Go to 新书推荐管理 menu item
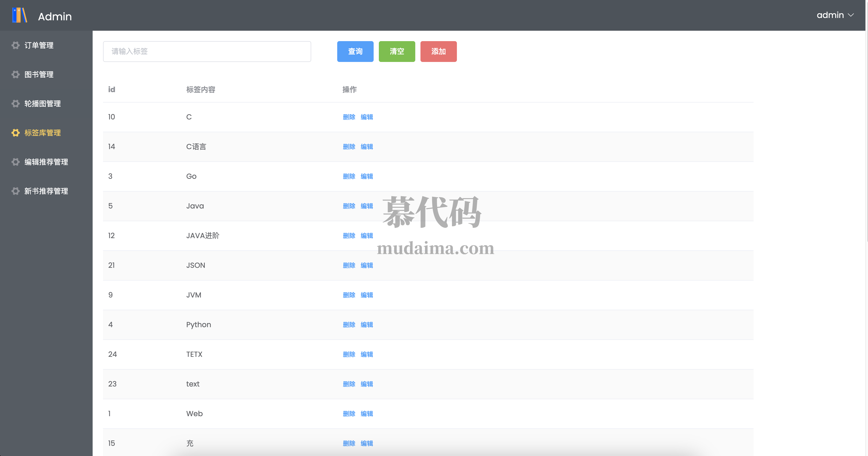This screenshot has width=868, height=456. (46, 191)
